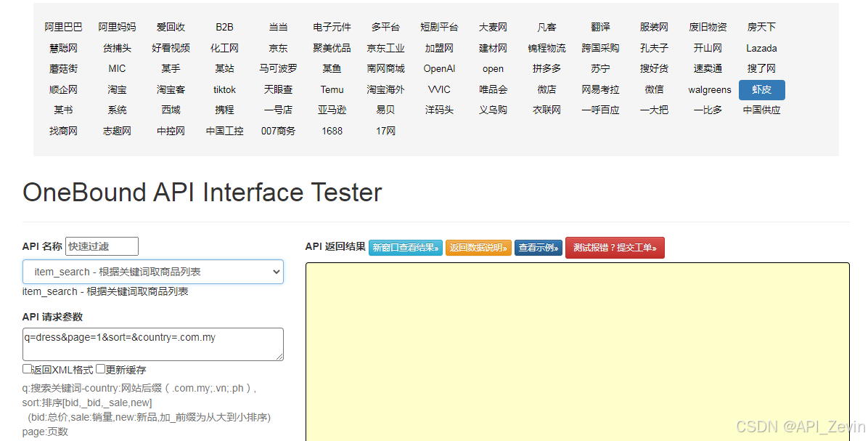Select the 亚马逊 platform tab
Viewport: 868px width, 441px height.
(x=332, y=110)
